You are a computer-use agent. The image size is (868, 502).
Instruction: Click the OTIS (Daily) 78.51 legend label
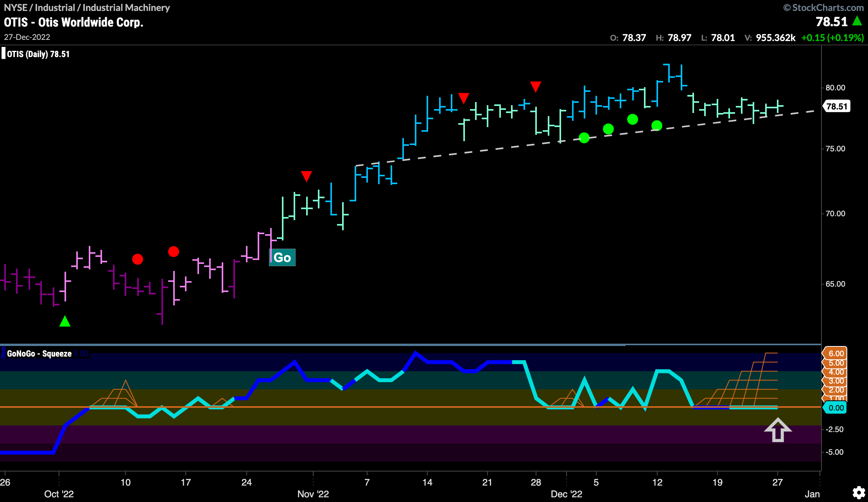coord(38,54)
